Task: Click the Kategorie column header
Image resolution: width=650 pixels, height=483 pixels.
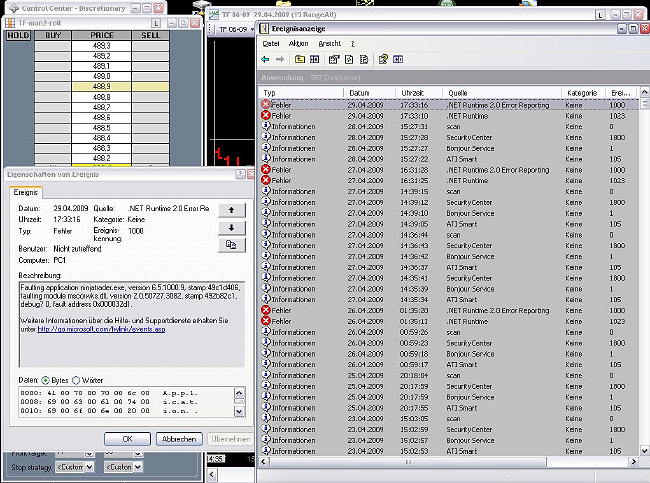Action: pyautogui.click(x=583, y=93)
